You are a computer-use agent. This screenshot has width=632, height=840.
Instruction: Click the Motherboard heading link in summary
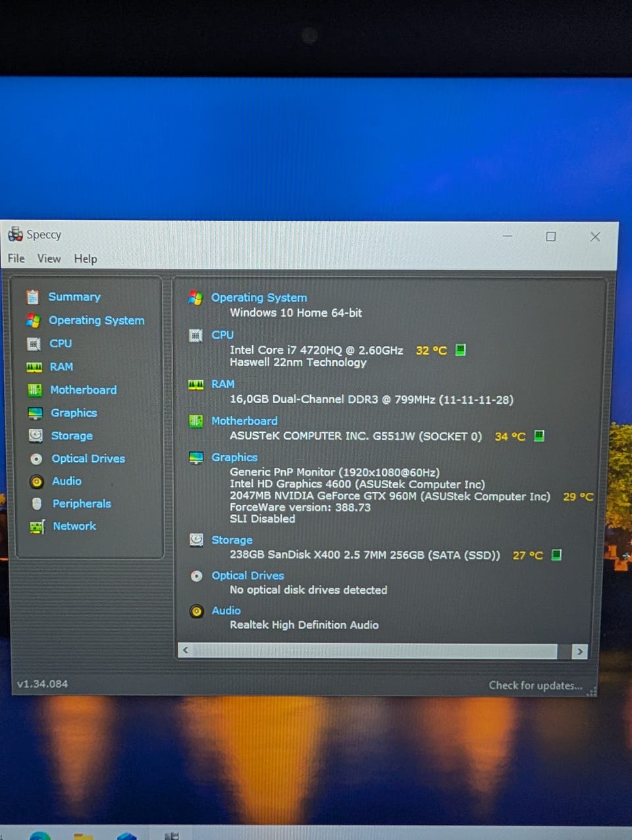pyautogui.click(x=244, y=421)
